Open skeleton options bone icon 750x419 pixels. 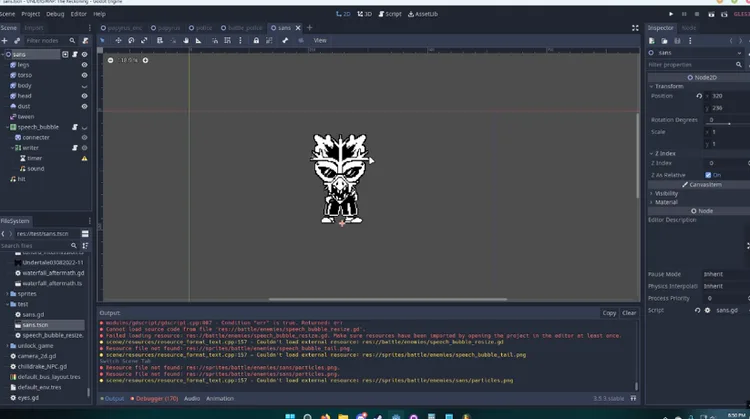(x=285, y=41)
